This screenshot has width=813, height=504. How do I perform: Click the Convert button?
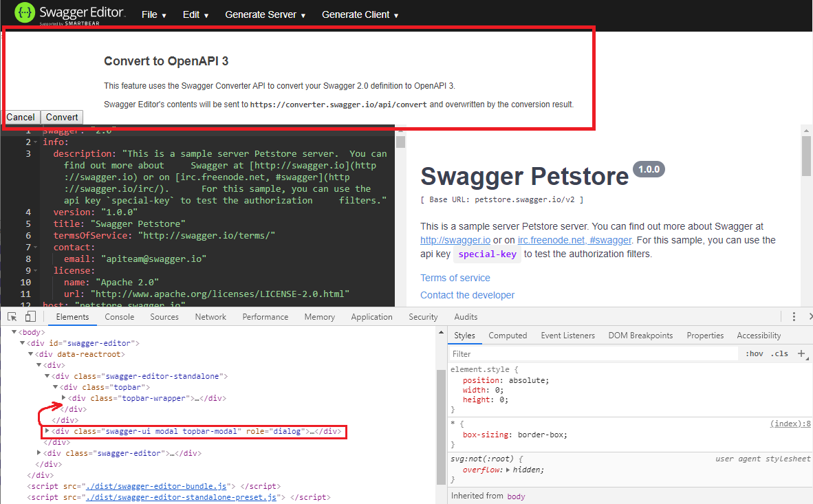pyautogui.click(x=62, y=117)
